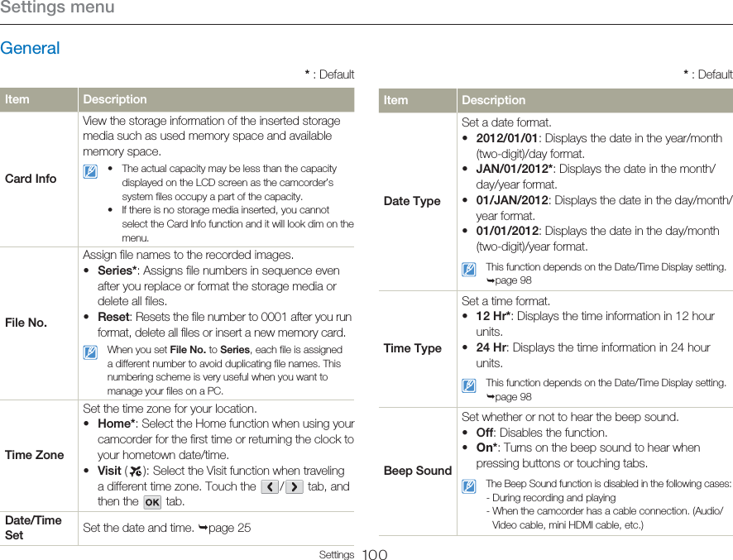Select the Time Zone item cell

(x=39, y=455)
